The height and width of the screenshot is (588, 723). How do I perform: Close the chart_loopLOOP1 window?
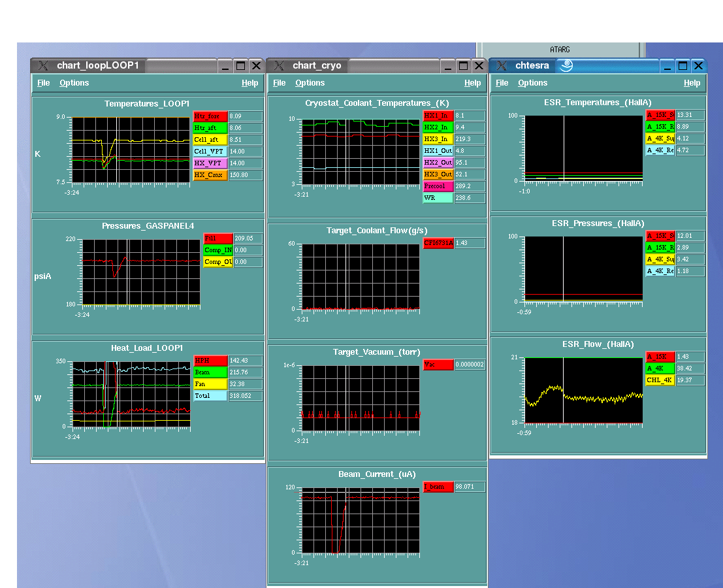pyautogui.click(x=257, y=66)
